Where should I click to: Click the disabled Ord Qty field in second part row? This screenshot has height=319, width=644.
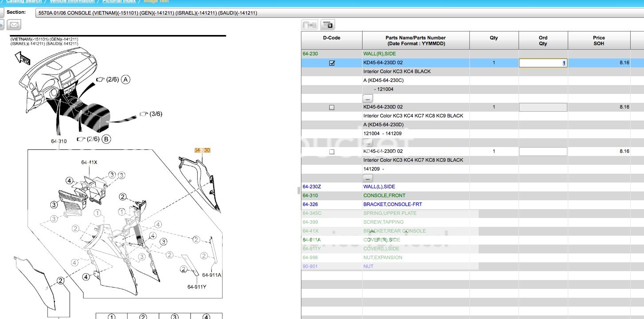tap(543, 107)
